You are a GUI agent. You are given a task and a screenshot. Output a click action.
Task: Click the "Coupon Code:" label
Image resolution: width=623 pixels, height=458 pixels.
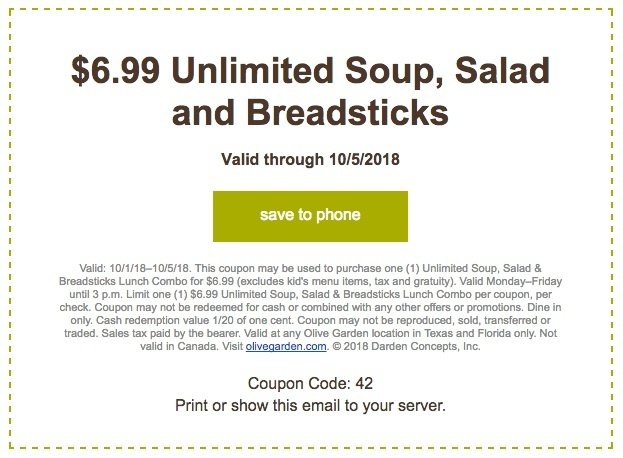click(x=299, y=383)
